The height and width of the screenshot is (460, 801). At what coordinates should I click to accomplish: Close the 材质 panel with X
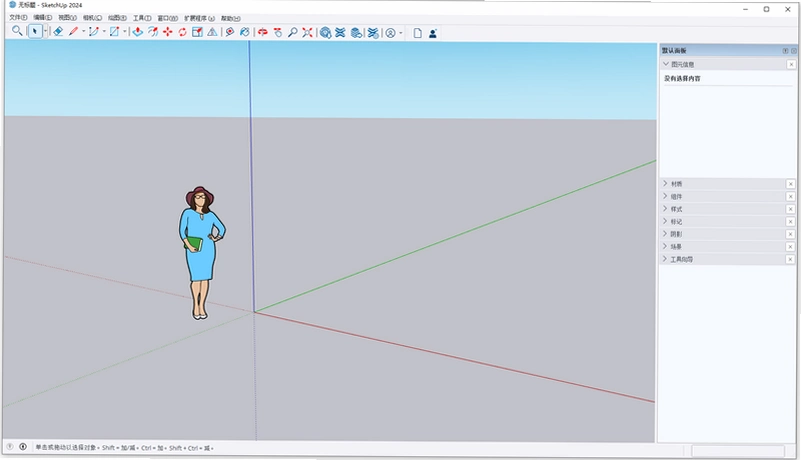coord(790,184)
